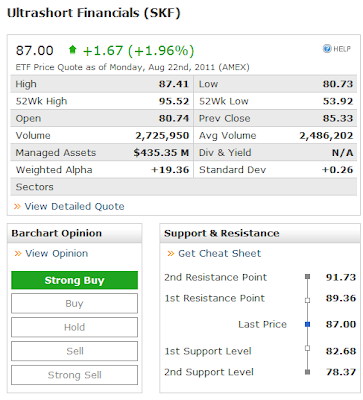
Task: Select the Strong Sell rating box
Action: 74,375
